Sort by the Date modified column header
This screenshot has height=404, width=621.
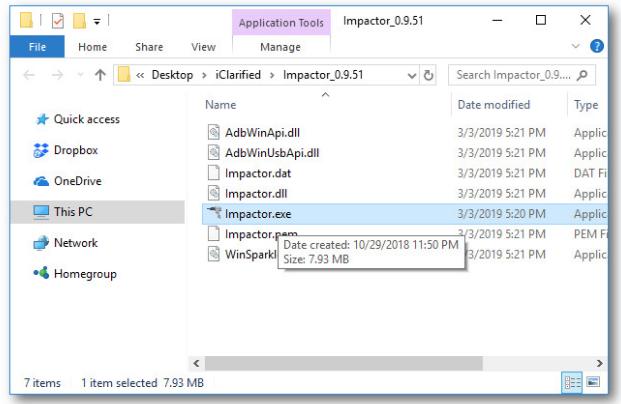493,105
